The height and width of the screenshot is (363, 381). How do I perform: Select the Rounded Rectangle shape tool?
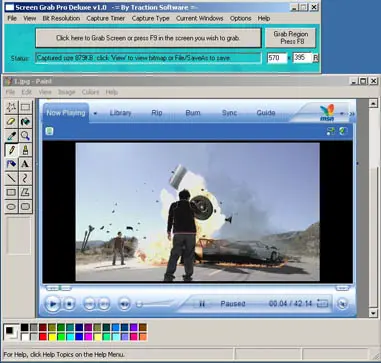click(x=26, y=207)
